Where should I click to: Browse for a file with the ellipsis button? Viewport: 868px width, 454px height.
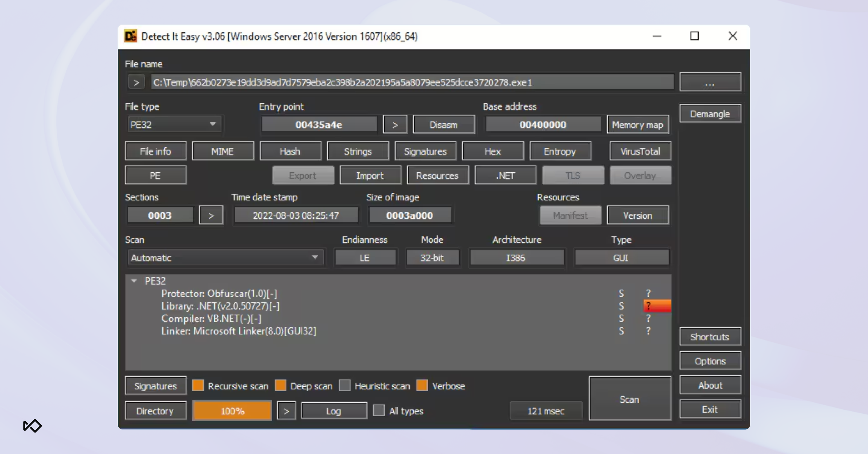point(710,82)
